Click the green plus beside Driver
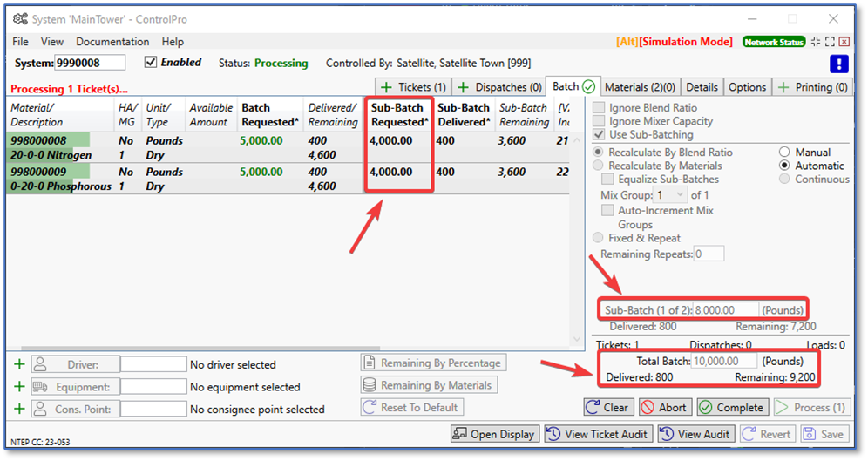Viewport: 868px width, 461px height. coord(20,364)
